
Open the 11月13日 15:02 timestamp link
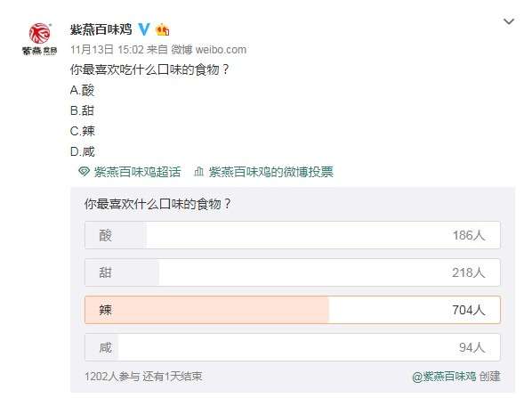pos(107,50)
